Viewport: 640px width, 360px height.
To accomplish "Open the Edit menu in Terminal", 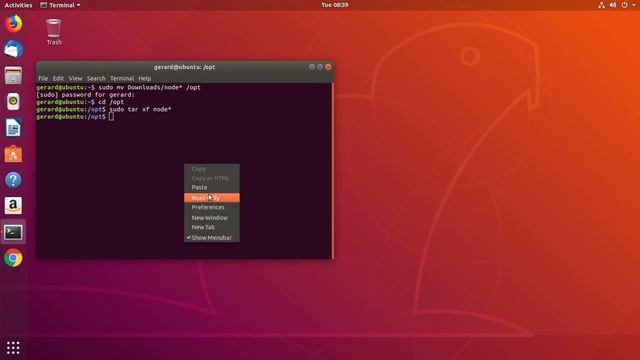I will [58, 78].
